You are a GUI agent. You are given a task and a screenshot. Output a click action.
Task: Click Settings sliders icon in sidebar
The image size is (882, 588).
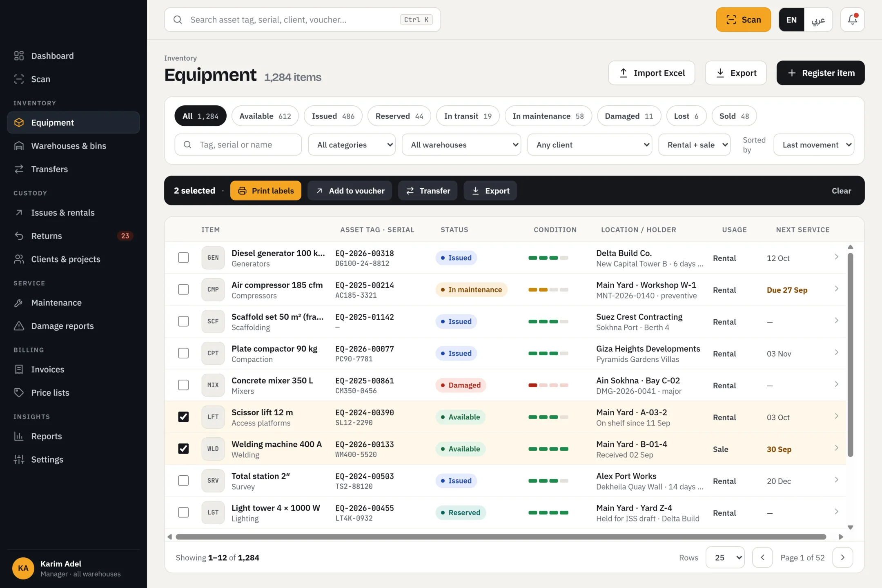pos(19,459)
